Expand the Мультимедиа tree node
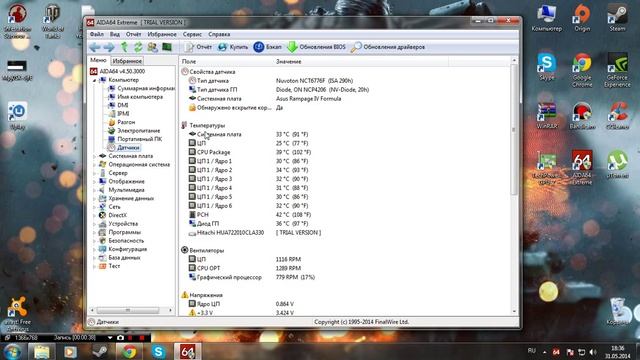Viewport: 640px width, 360px height. click(x=94, y=190)
